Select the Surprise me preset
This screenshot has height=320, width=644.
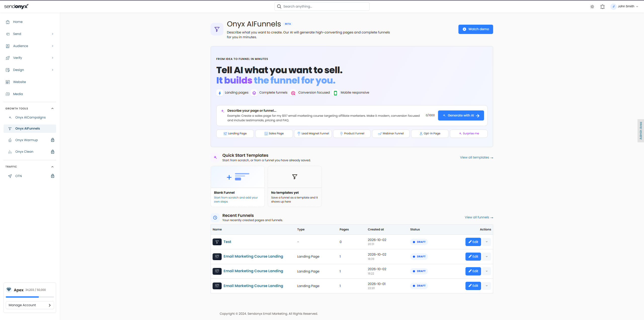(468, 134)
